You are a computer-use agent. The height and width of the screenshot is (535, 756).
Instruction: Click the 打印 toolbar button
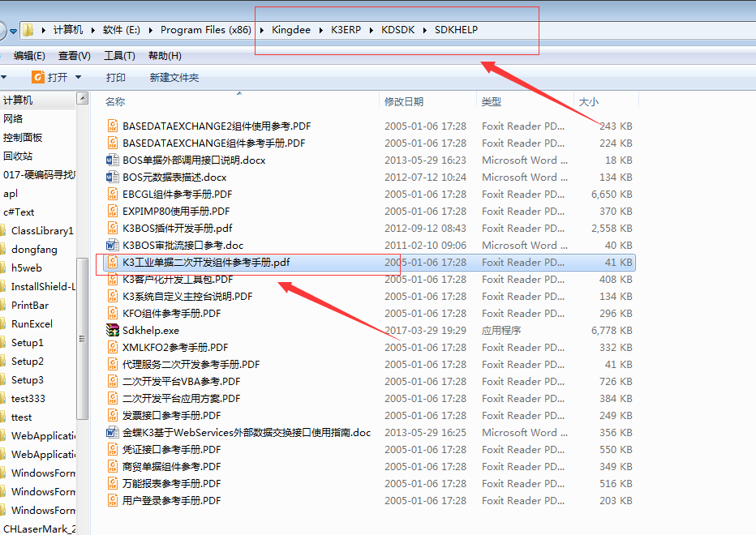[x=116, y=78]
